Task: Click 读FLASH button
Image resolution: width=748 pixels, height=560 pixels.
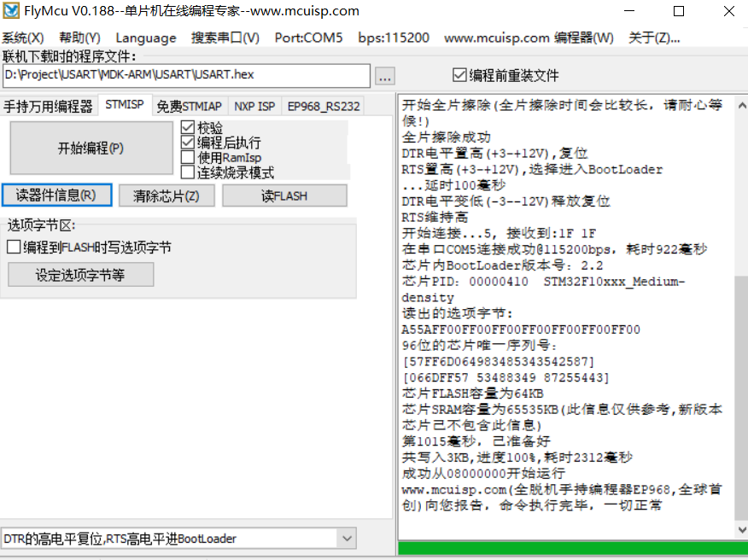Action: click(284, 196)
